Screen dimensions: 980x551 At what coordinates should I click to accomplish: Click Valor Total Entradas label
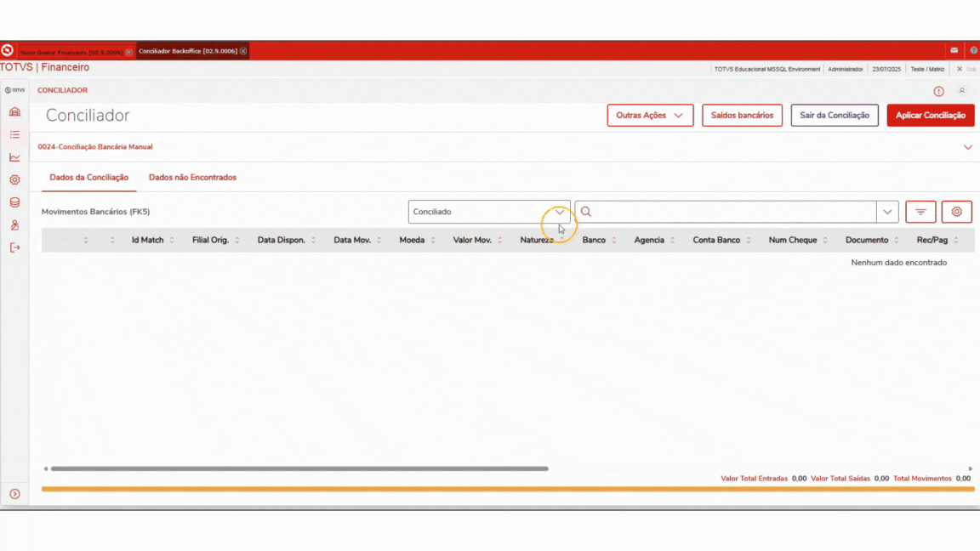coord(754,479)
